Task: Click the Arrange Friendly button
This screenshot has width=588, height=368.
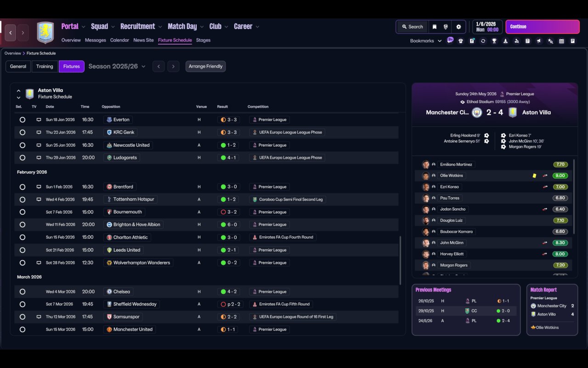Action: 205,66
